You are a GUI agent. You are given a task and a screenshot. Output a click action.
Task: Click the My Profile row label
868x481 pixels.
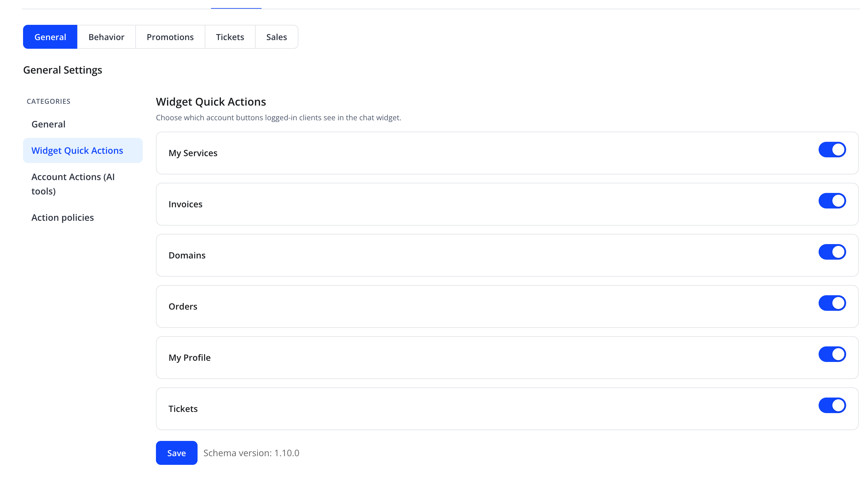click(x=190, y=358)
